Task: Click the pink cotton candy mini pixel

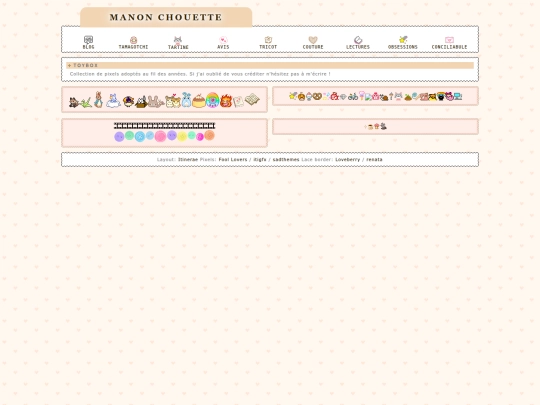Action: (362, 95)
